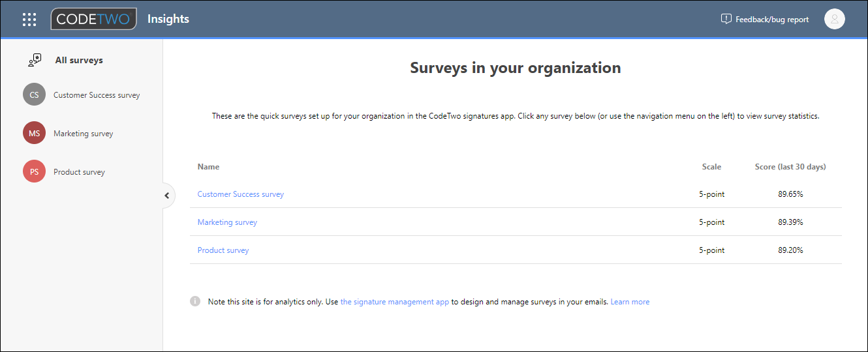Click the Learn more link
Screen dimensions: 868x352
click(x=630, y=302)
